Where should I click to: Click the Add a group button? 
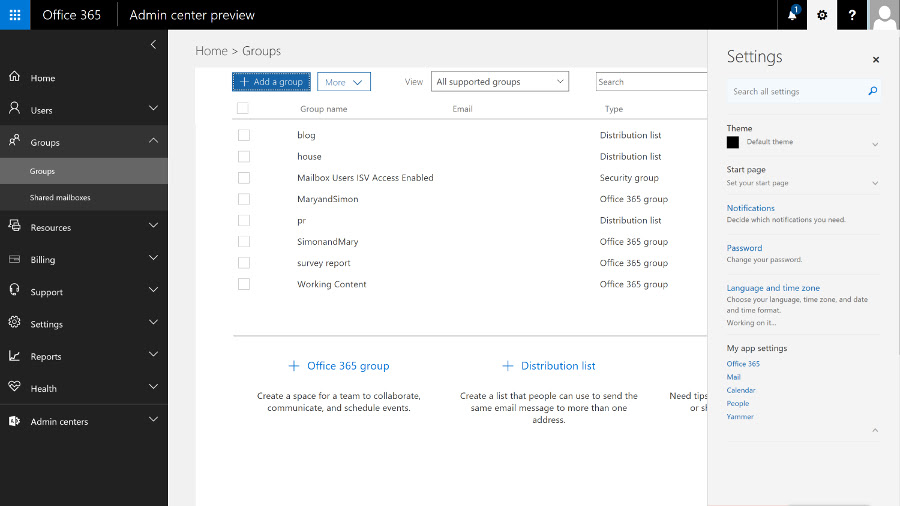(x=271, y=81)
